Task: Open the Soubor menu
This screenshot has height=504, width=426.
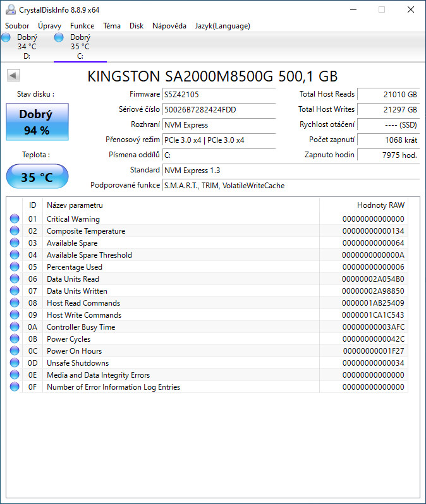Action: click(x=17, y=26)
